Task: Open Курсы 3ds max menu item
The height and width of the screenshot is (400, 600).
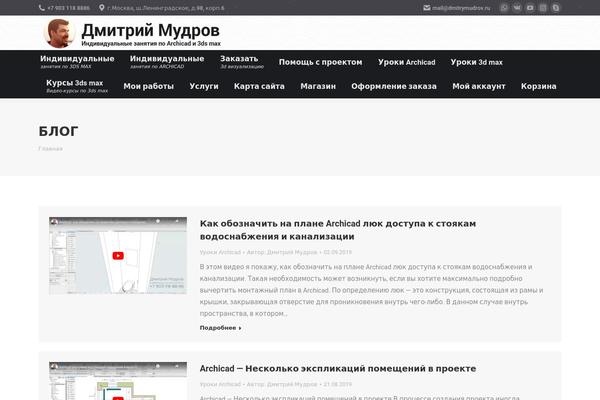Action: click(77, 86)
